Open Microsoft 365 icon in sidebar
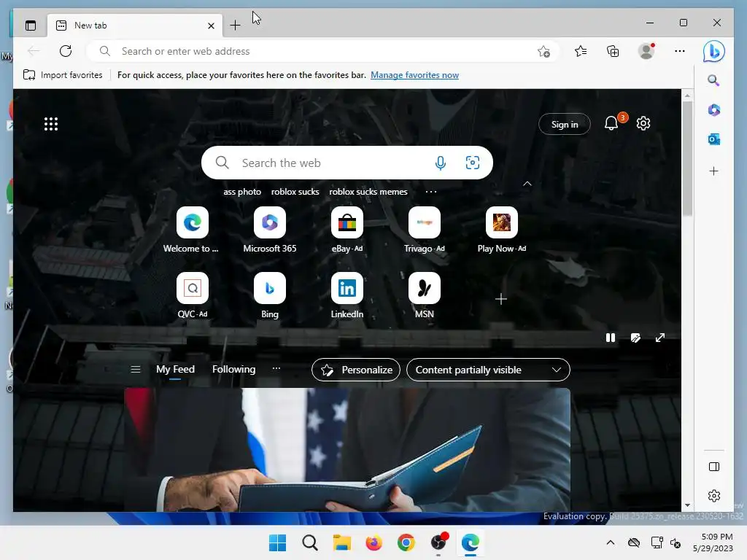 click(713, 110)
